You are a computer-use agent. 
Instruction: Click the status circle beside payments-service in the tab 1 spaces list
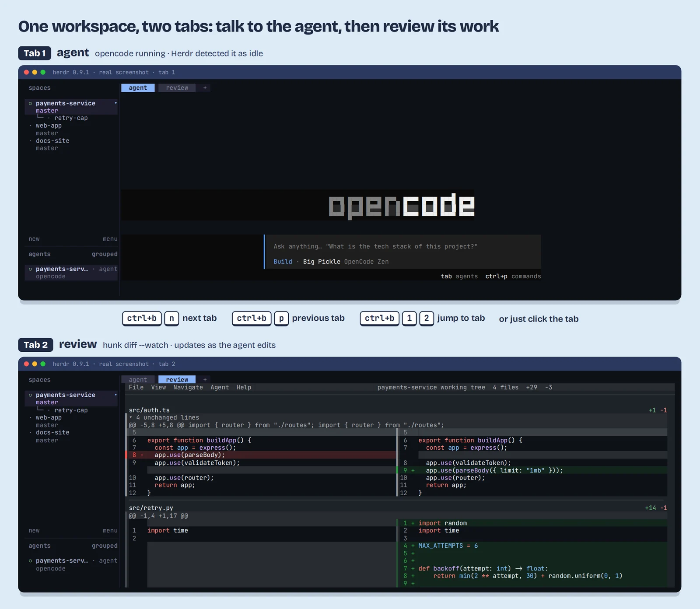pyautogui.click(x=30, y=104)
